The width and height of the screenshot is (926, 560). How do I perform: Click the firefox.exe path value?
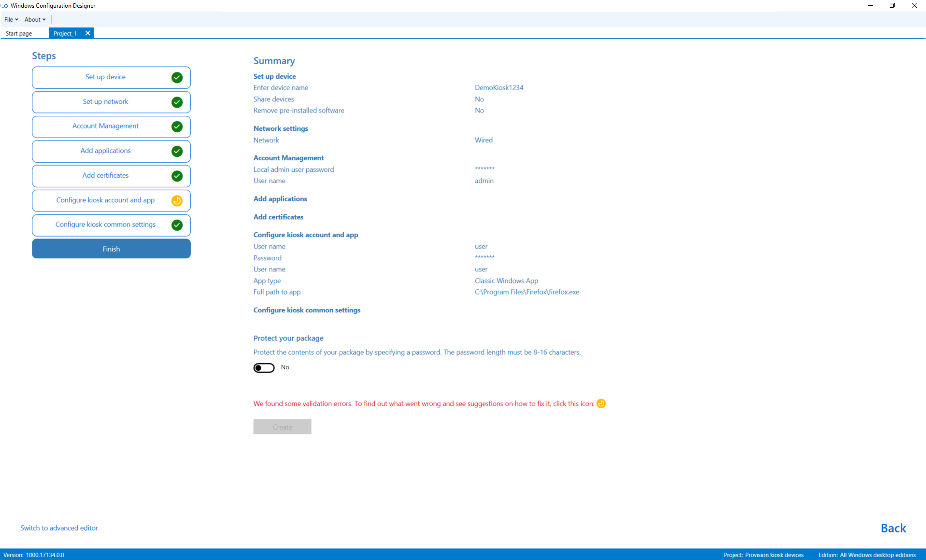click(x=527, y=292)
